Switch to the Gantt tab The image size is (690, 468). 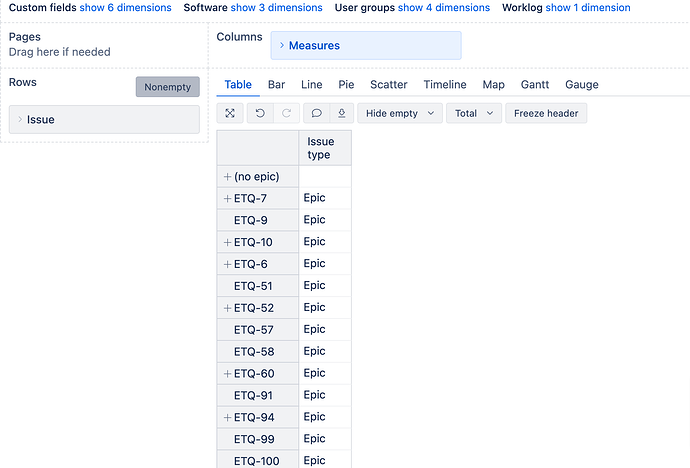click(x=535, y=85)
